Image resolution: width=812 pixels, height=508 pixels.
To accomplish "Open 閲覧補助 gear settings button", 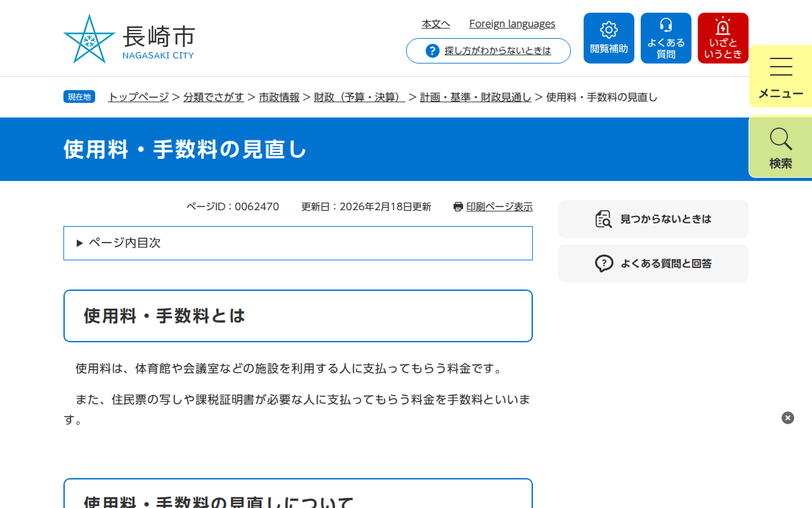I will coord(609,38).
